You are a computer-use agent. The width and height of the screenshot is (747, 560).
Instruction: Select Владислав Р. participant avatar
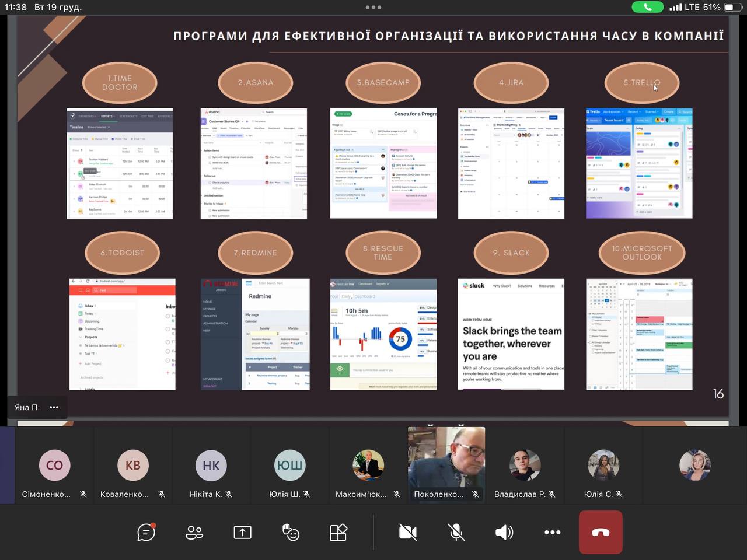(525, 465)
